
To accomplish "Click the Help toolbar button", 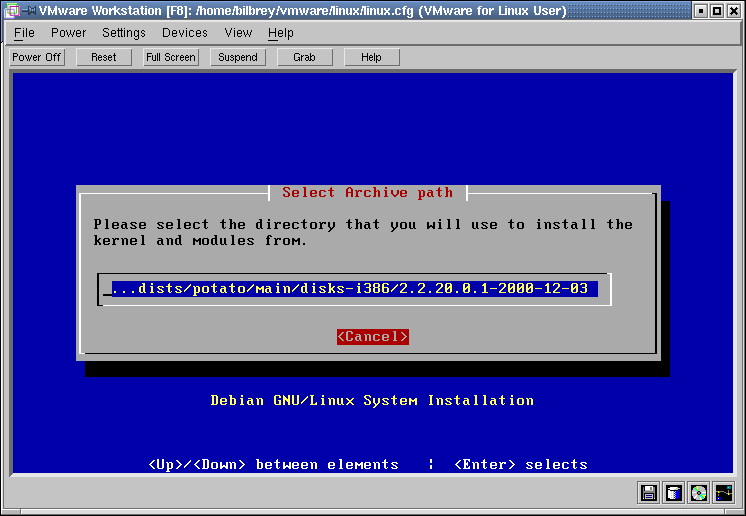I will [x=371, y=57].
